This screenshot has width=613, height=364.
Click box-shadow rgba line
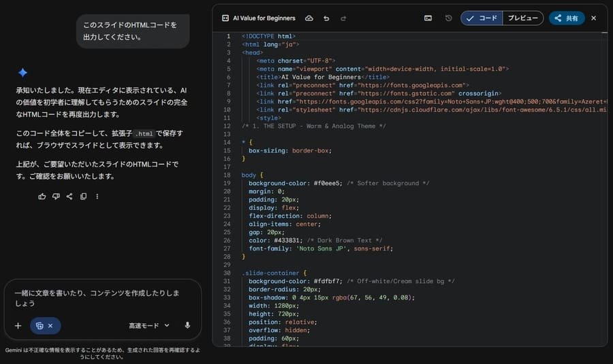pos(332,297)
